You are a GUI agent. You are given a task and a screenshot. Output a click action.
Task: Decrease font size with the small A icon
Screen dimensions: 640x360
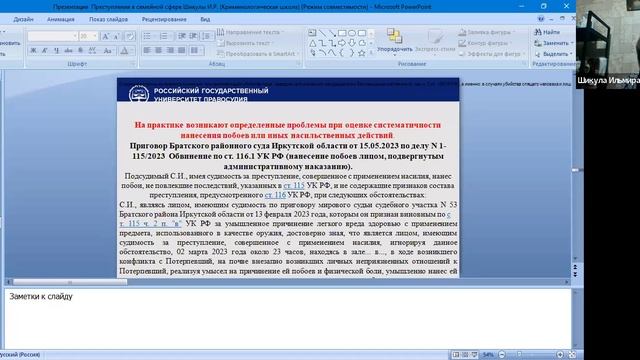[x=117, y=36]
